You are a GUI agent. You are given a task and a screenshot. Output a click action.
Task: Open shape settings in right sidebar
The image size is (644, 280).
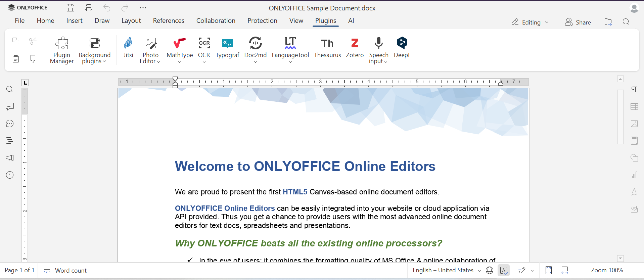634,158
